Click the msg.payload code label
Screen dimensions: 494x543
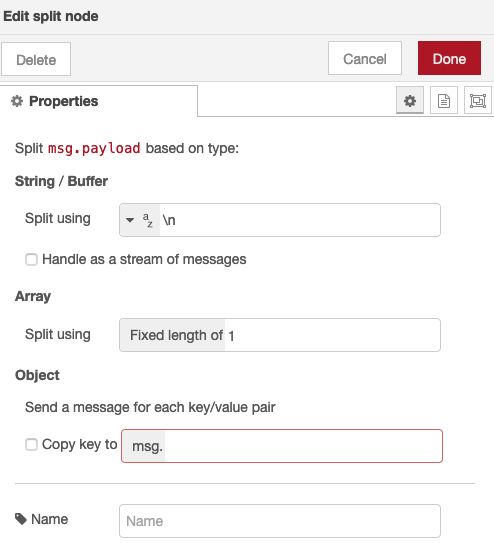click(94, 149)
